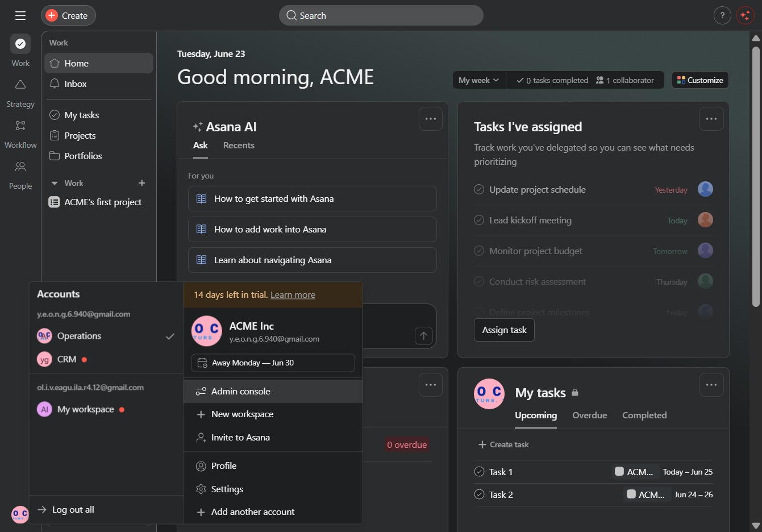This screenshot has width=762, height=532.
Task: Open the hamburger navigation menu
Action: coord(20,15)
